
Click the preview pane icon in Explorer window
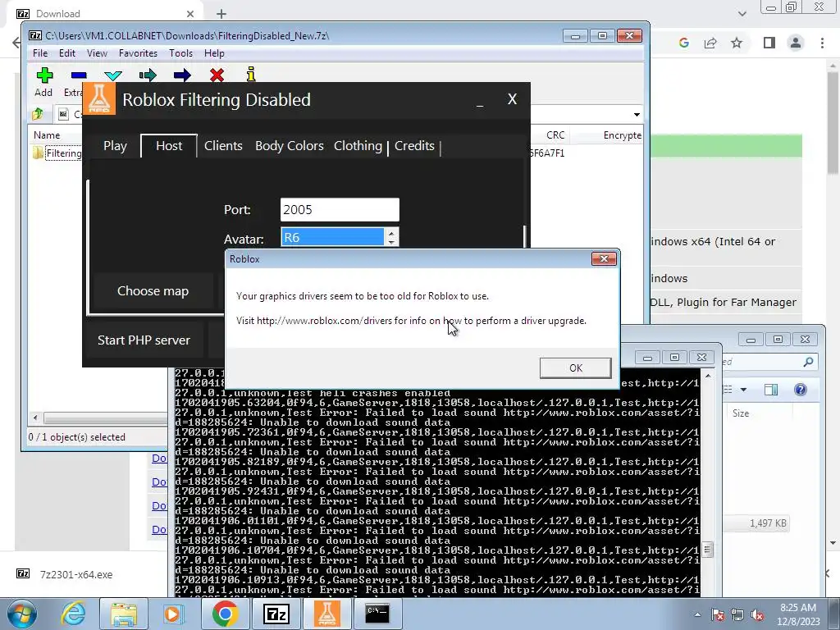click(771, 390)
